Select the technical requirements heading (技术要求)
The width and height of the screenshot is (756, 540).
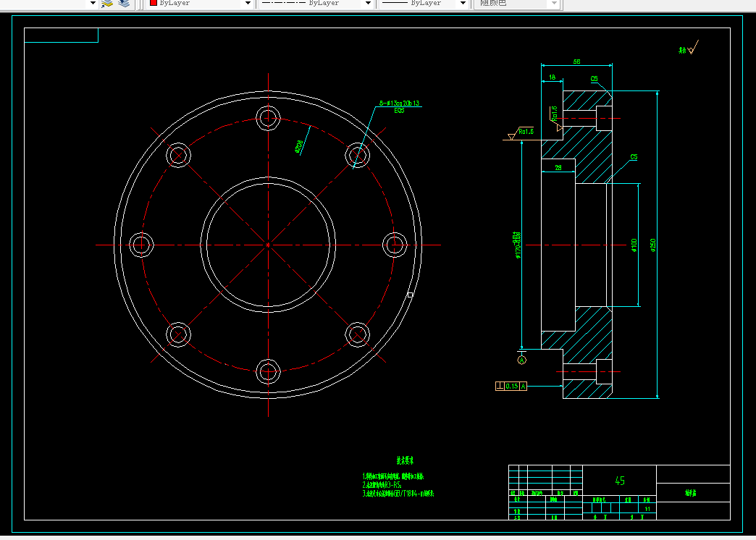tap(405, 460)
